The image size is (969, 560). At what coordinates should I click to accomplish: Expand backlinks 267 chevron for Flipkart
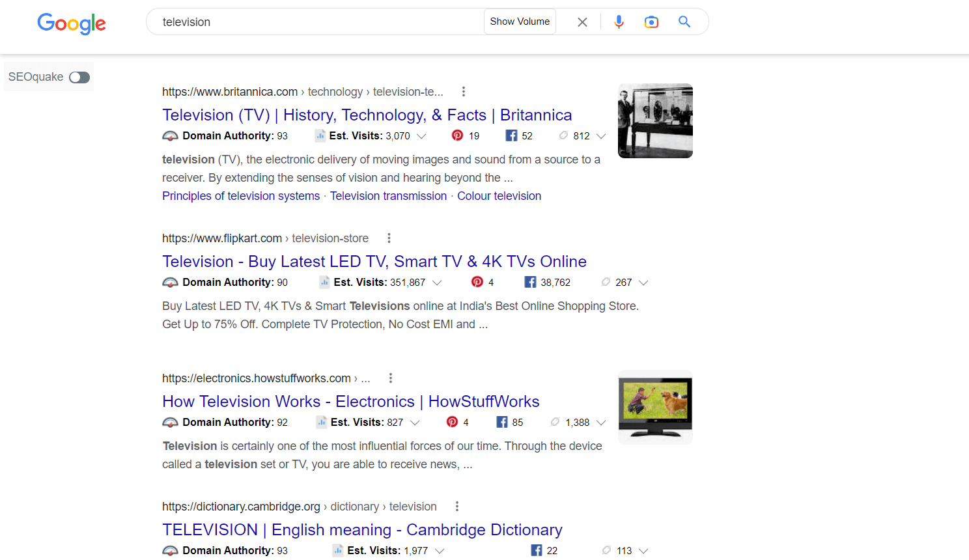click(643, 283)
